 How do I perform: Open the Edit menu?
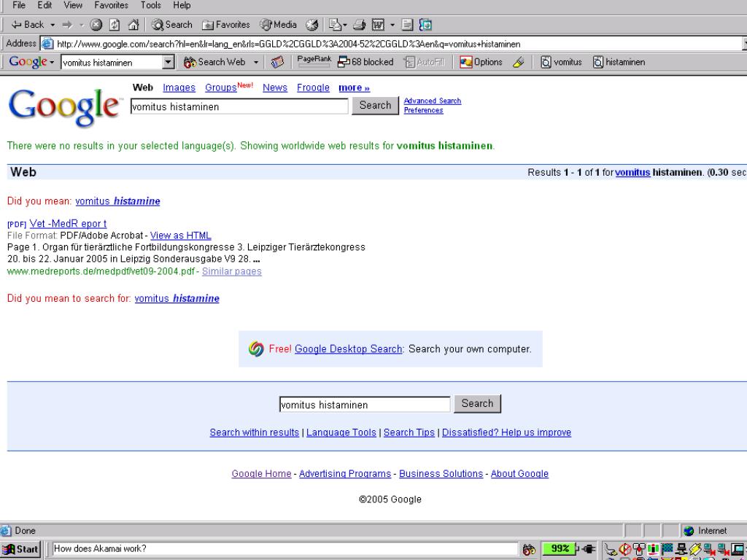point(44,5)
